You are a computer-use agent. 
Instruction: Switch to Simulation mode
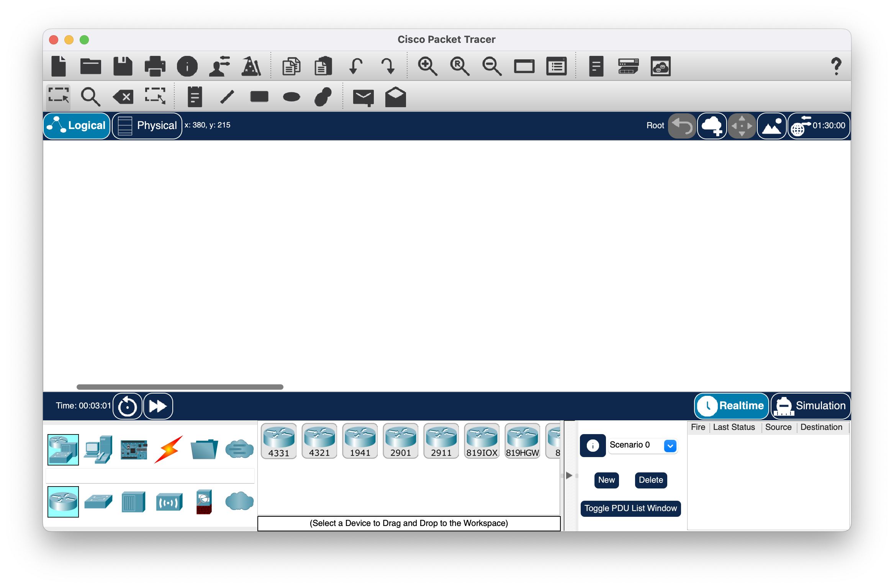pos(810,406)
